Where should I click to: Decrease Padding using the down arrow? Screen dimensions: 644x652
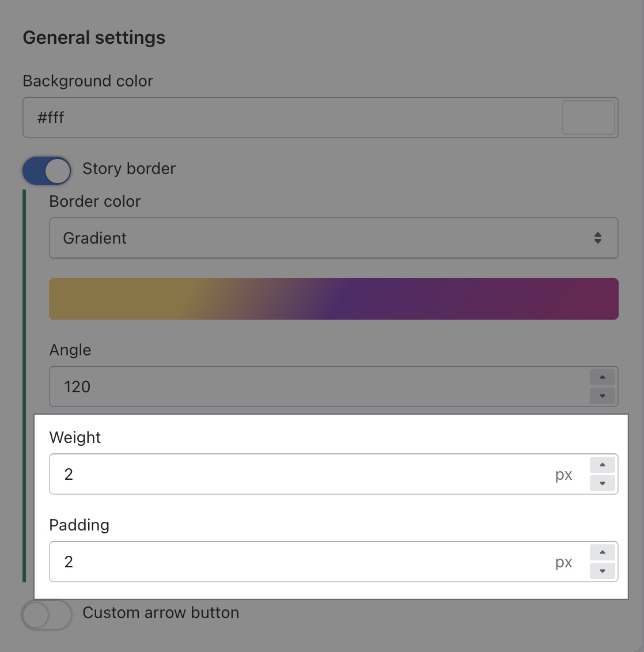point(603,571)
